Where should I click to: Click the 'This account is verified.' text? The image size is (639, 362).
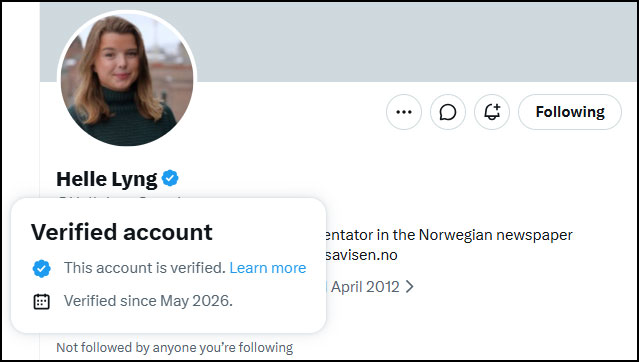(x=145, y=268)
